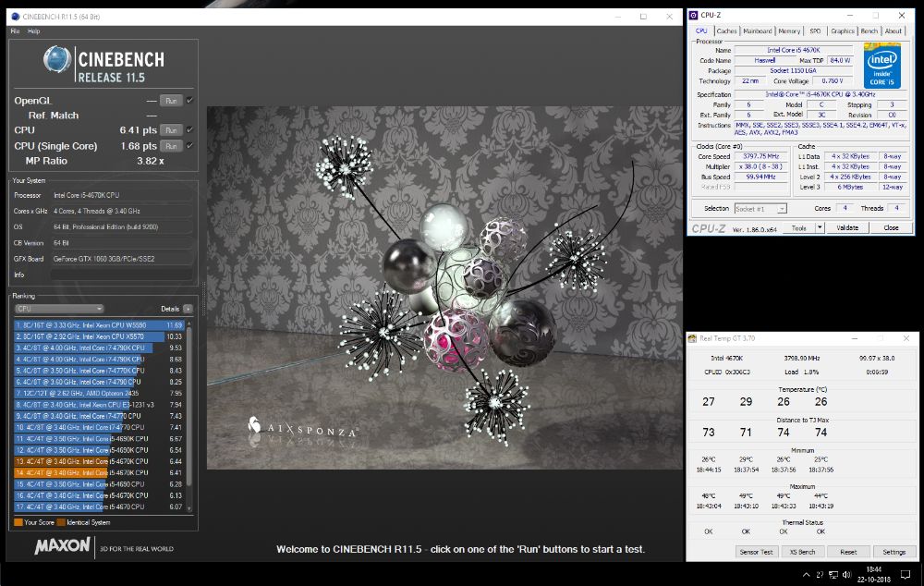Click the orange Your Score legend swatch

point(18,522)
